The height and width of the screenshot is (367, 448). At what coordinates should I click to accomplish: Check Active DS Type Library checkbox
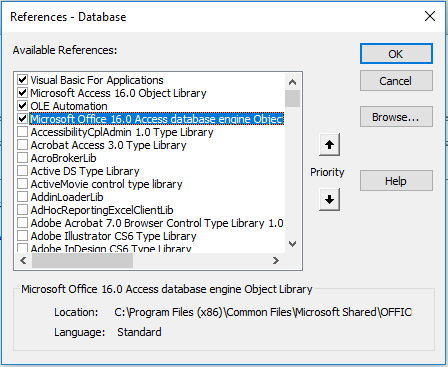22,171
